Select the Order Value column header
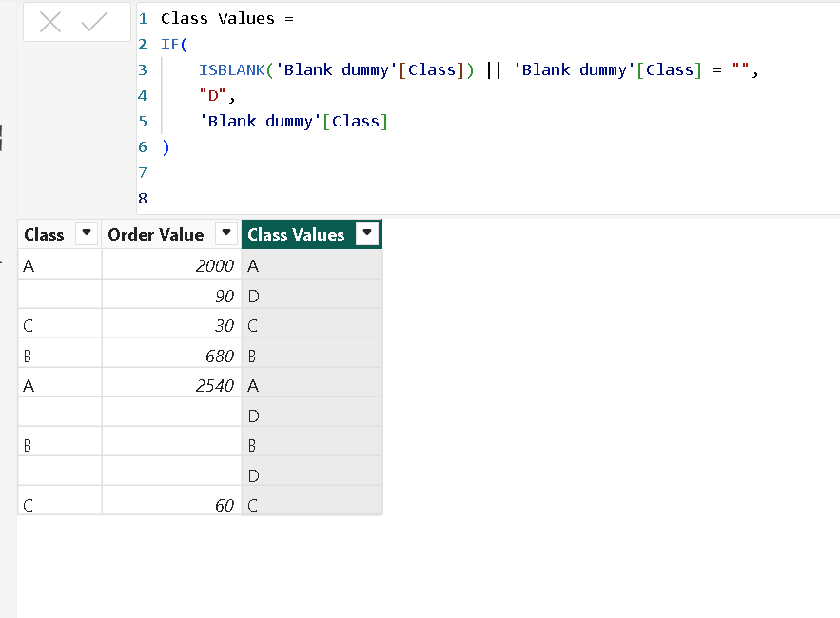 click(x=155, y=234)
